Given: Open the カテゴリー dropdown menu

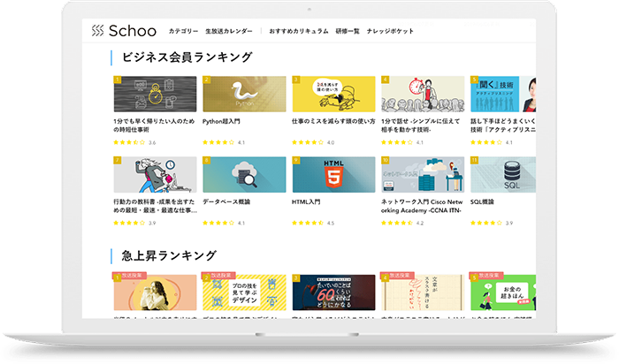Looking at the screenshot, I should (184, 31).
